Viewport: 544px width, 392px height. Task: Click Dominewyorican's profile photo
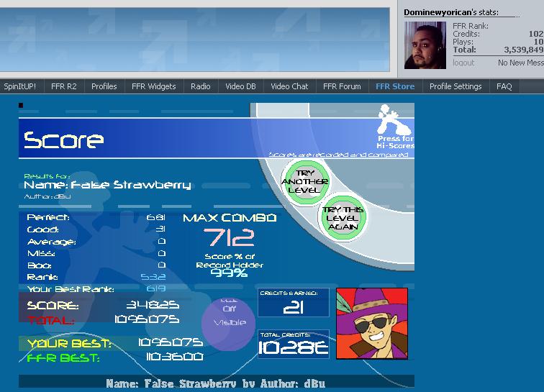coord(425,45)
